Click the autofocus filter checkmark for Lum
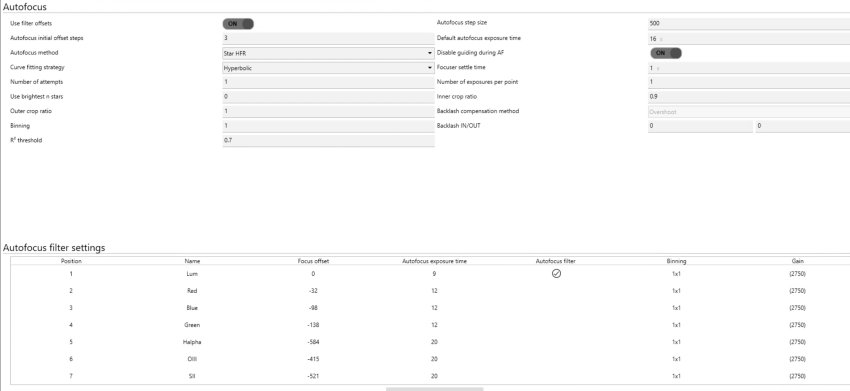This screenshot has width=850, height=391. click(556, 274)
